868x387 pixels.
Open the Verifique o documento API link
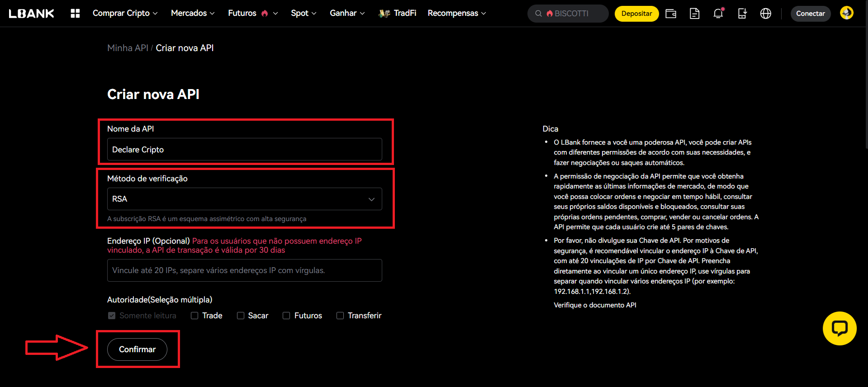(595, 305)
